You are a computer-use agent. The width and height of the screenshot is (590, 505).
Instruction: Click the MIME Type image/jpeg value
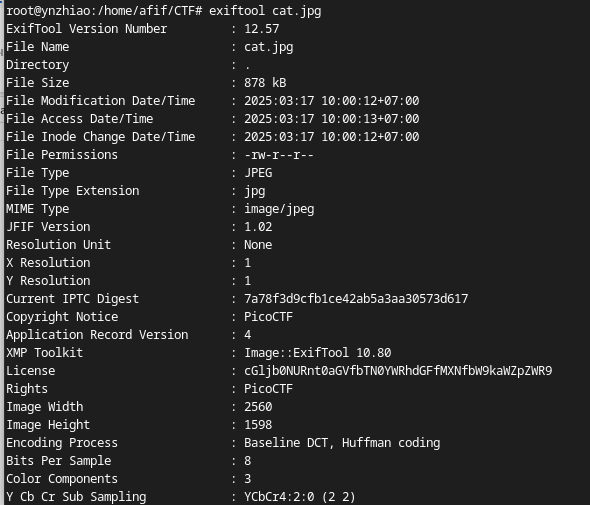279,209
